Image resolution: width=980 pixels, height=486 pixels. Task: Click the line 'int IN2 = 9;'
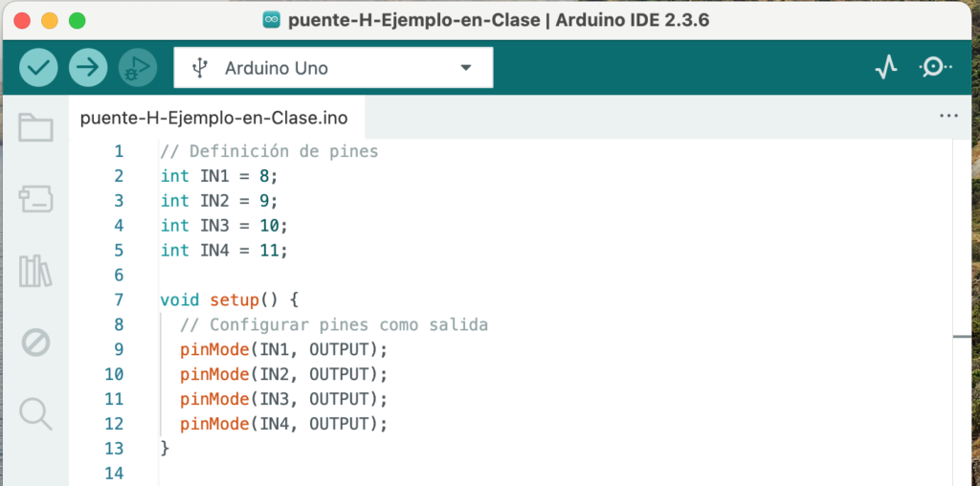(219, 201)
